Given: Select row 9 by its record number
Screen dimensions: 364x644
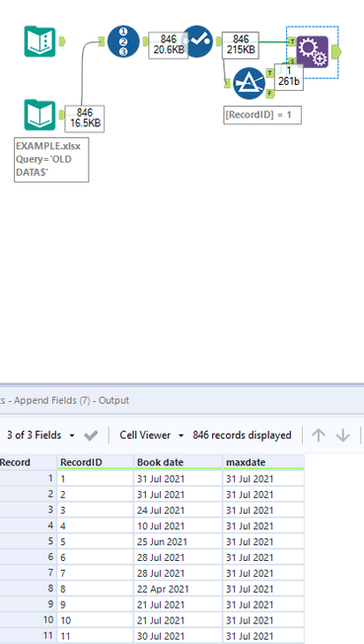Looking at the screenshot, I should (28, 604).
